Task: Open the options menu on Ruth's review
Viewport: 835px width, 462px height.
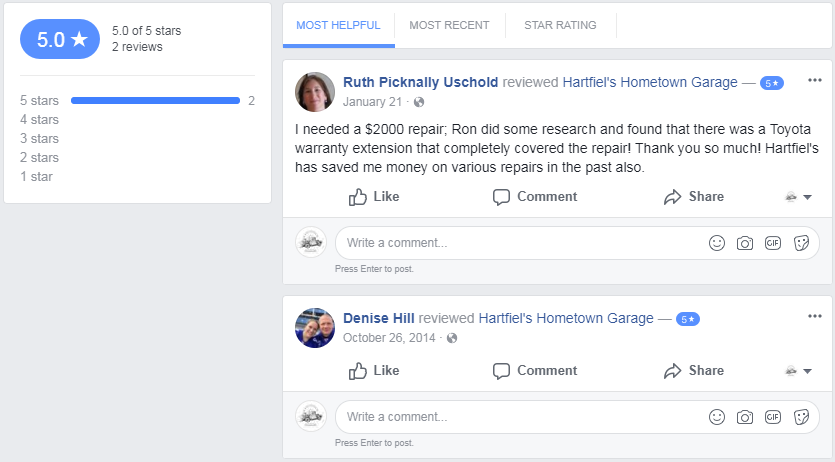Action: [814, 80]
